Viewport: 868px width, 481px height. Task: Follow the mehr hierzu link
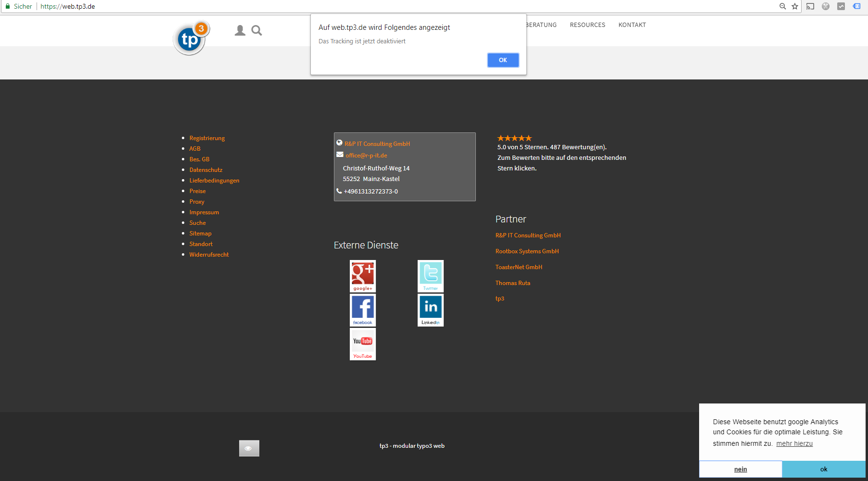pyautogui.click(x=794, y=444)
